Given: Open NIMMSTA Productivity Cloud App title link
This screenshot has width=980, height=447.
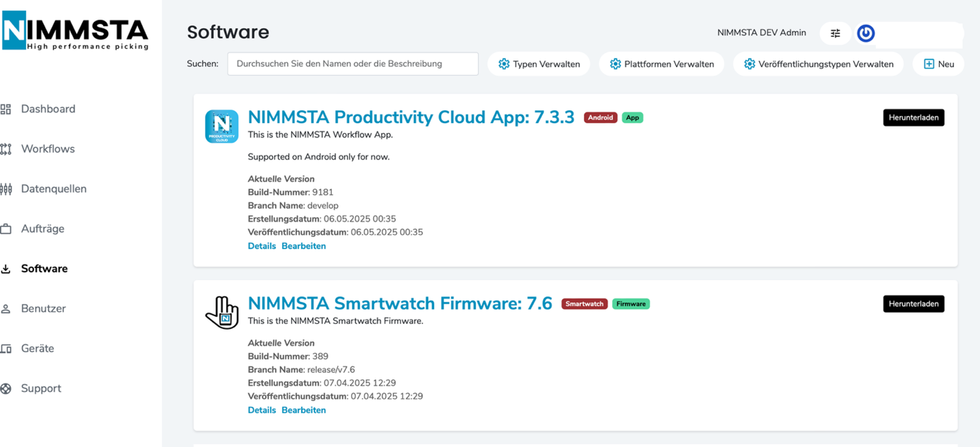Looking at the screenshot, I should 411,117.
